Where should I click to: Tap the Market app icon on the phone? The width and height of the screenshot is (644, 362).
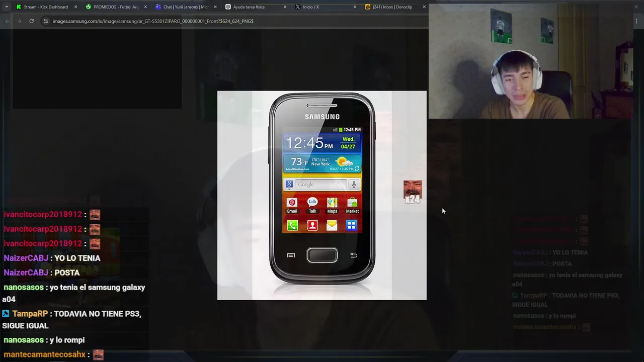352,205
